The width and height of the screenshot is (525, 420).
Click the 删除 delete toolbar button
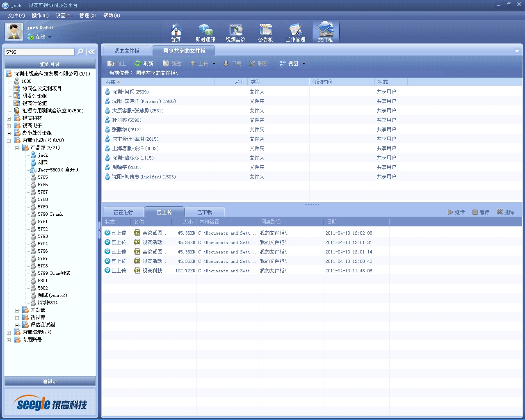(259, 64)
